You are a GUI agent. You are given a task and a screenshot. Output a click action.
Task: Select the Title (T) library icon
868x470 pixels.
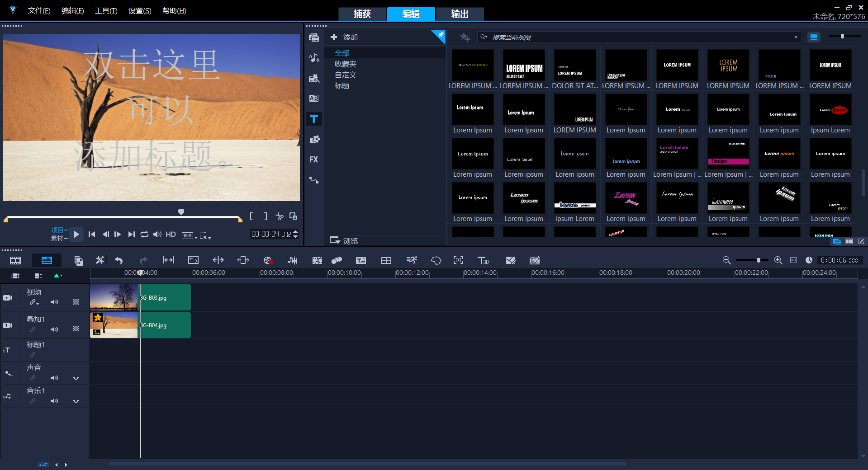314,119
